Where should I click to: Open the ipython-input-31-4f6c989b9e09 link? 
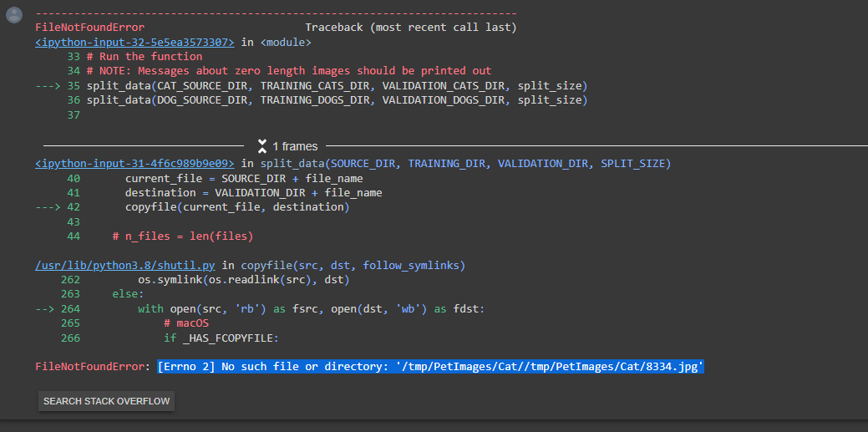[x=135, y=164]
